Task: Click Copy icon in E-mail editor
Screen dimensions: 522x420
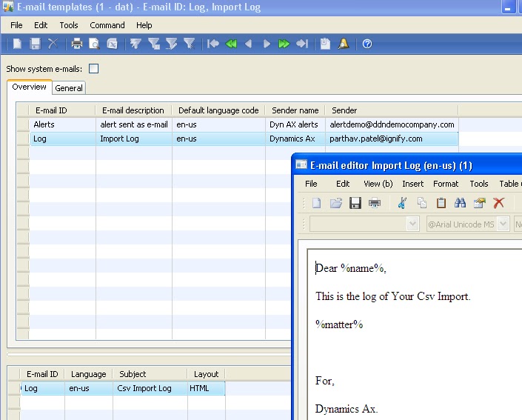Action: point(422,203)
